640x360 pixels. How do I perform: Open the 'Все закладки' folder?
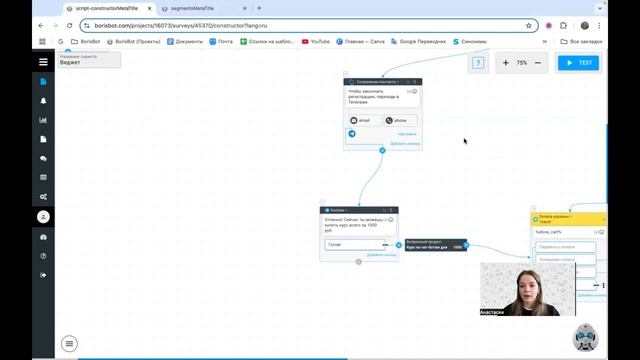click(x=581, y=42)
